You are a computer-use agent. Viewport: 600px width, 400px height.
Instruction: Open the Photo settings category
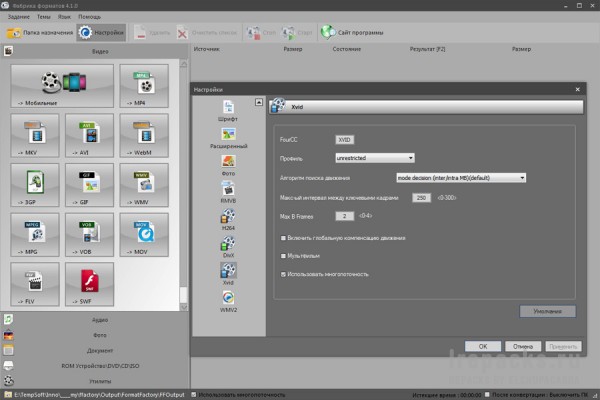point(228,165)
